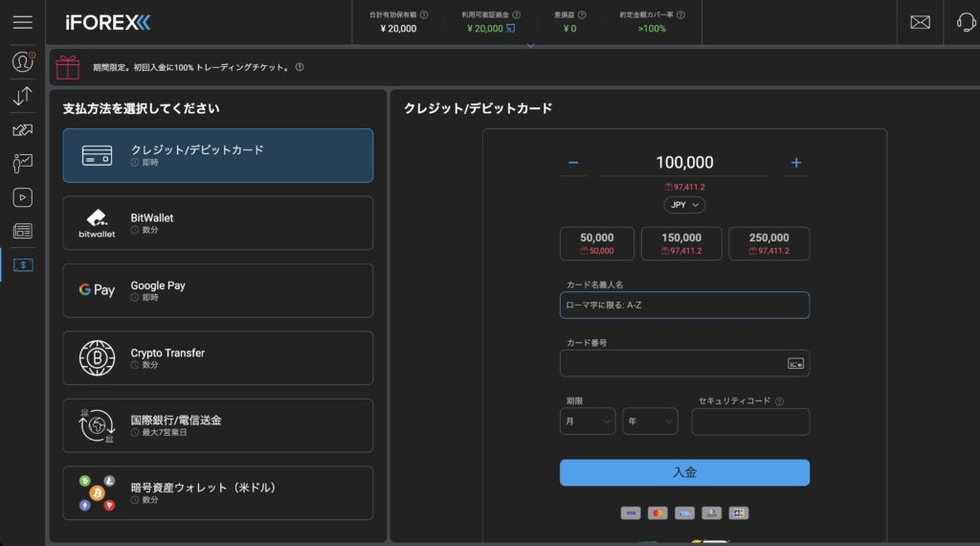Click the セキュリティコード input field
The image size is (980, 546).
click(750, 421)
